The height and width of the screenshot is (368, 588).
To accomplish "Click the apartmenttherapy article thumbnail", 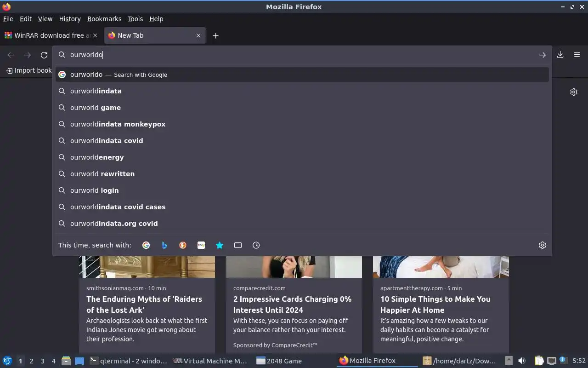I will click(x=441, y=267).
